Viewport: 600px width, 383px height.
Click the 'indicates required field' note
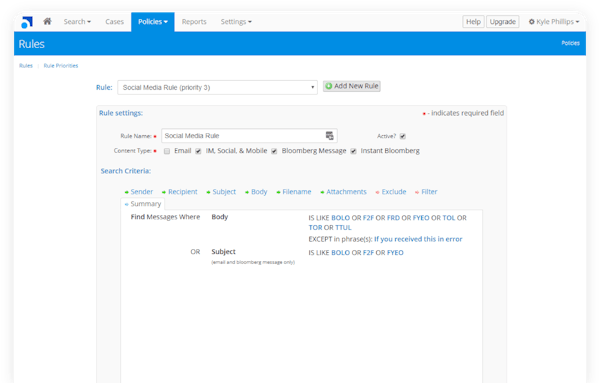pos(467,113)
